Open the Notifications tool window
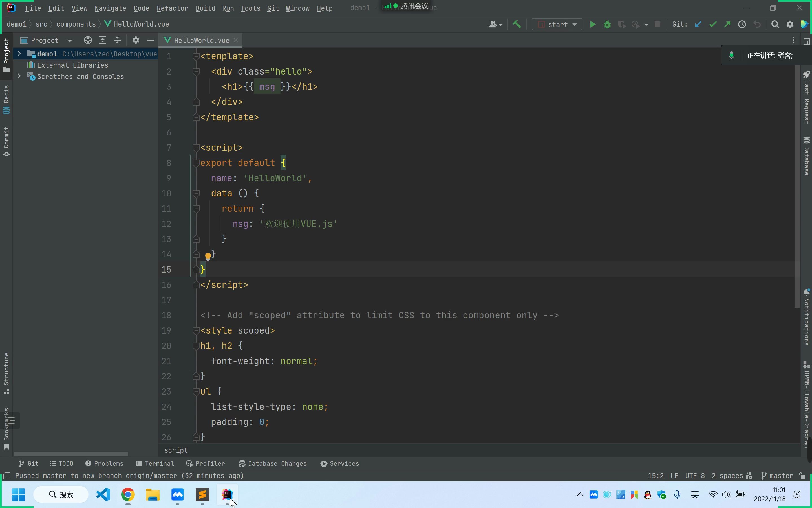This screenshot has width=812, height=508. tap(806, 317)
